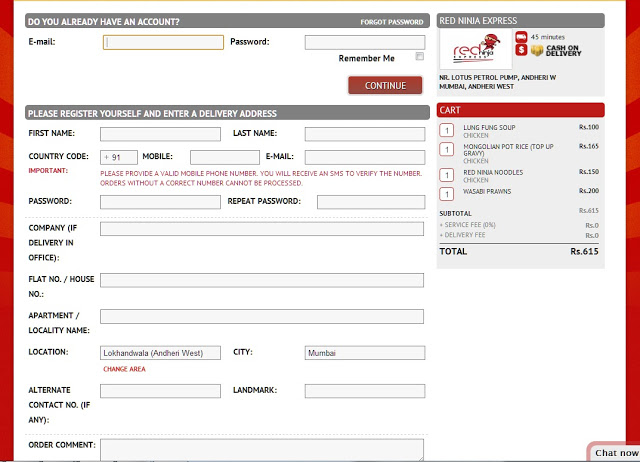
Task: Click the Rs.200 price in the cart
Action: point(589,191)
